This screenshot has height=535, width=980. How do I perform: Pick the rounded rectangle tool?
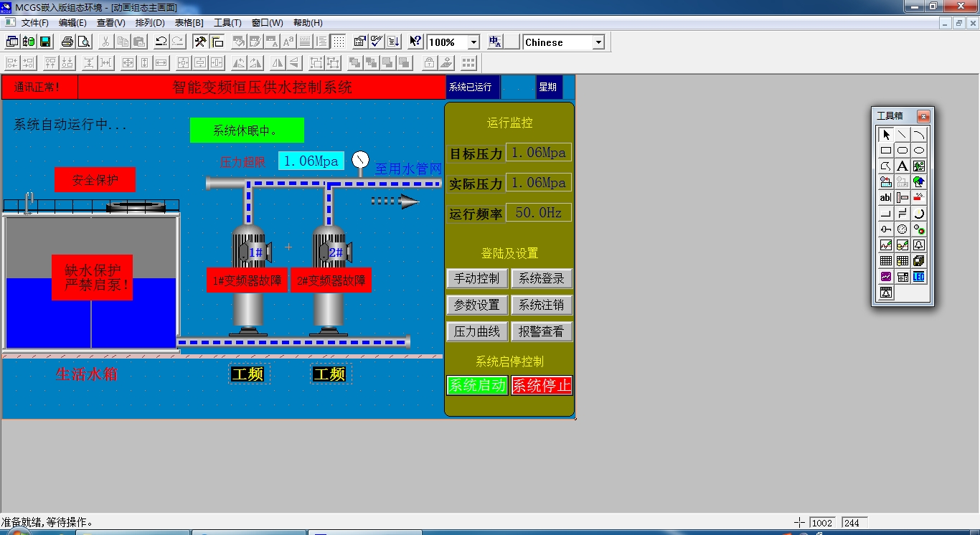click(903, 151)
